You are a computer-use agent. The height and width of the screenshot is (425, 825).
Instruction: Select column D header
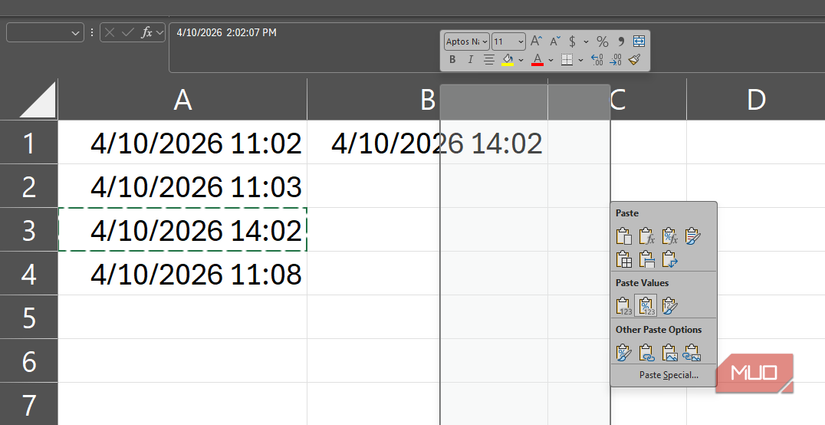click(x=756, y=99)
